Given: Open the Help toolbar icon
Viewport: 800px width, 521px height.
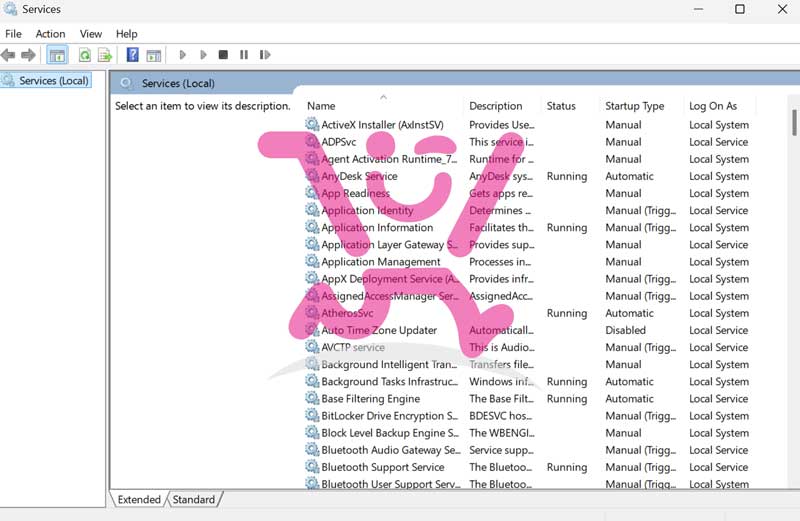Looking at the screenshot, I should coord(133,55).
